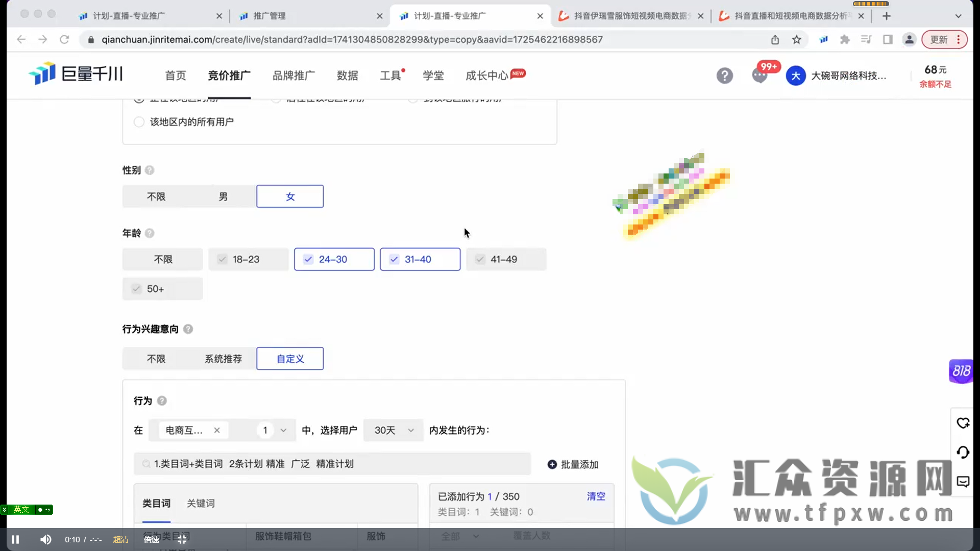This screenshot has height=551, width=980.
Task: Open the help question mark icon
Action: pos(725,76)
